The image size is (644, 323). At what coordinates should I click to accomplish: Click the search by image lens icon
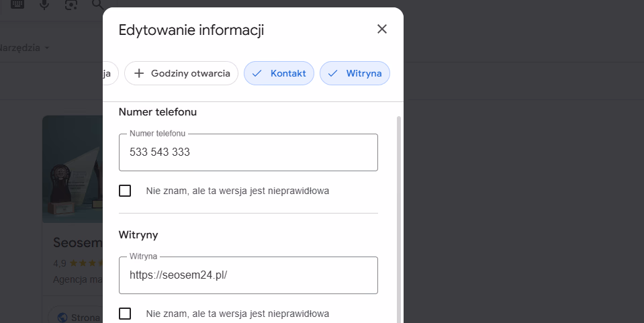[71, 5]
